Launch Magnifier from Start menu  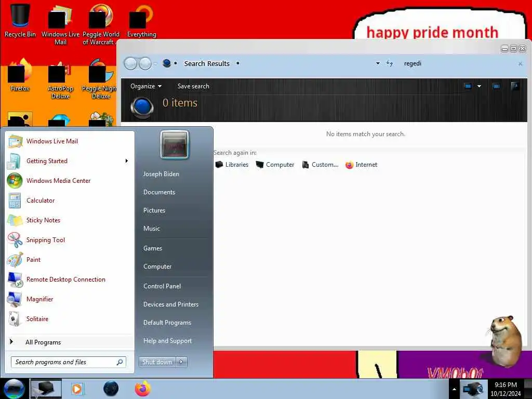pyautogui.click(x=70, y=299)
